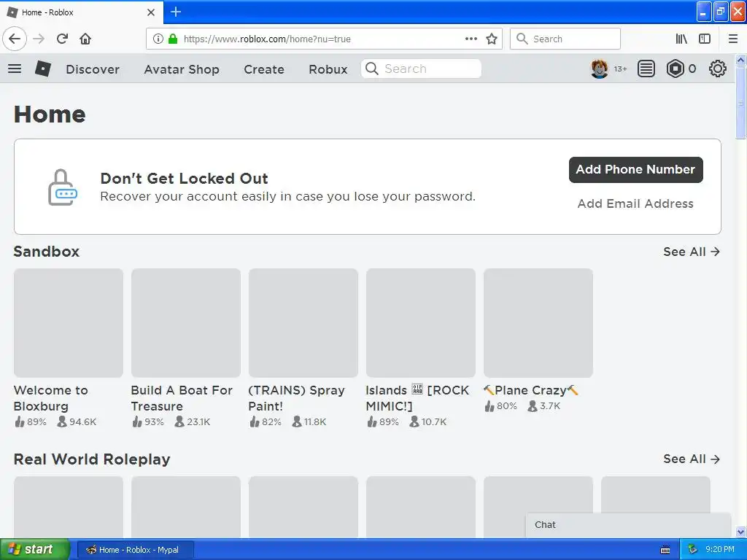Open the Avatar Shop page
Image resolution: width=747 pixels, height=560 pixels.
coord(182,69)
